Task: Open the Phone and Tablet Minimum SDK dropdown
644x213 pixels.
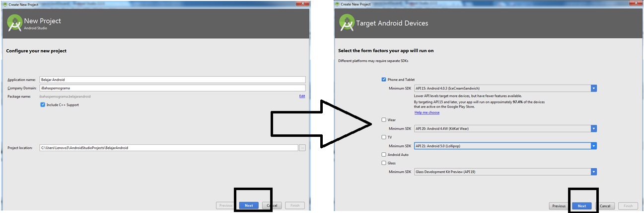Action: coord(505,88)
